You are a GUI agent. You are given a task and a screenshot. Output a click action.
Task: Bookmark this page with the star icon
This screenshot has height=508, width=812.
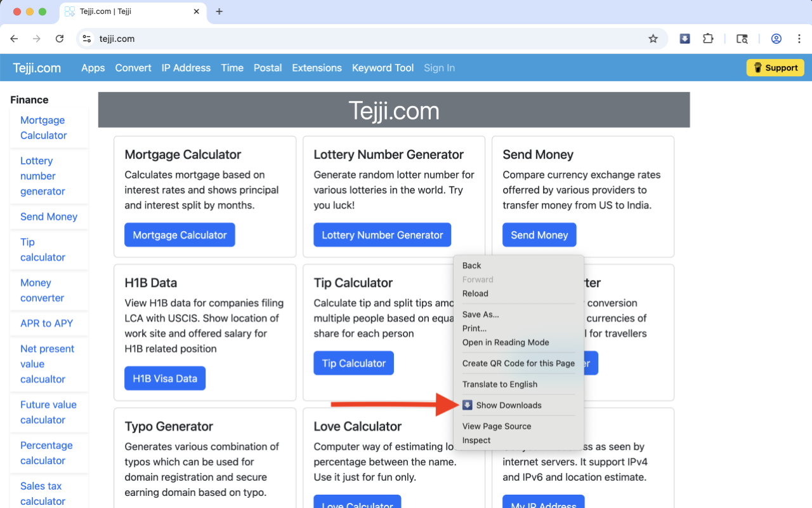click(x=653, y=39)
